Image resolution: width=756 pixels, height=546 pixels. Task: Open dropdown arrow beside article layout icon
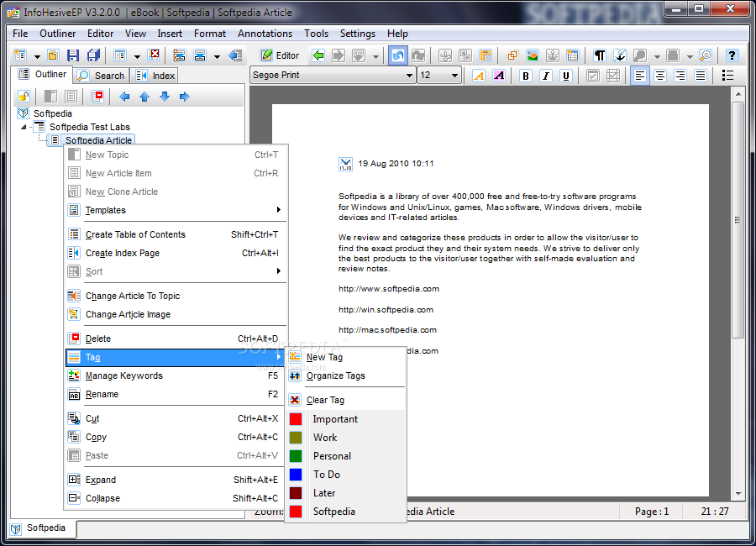137,56
